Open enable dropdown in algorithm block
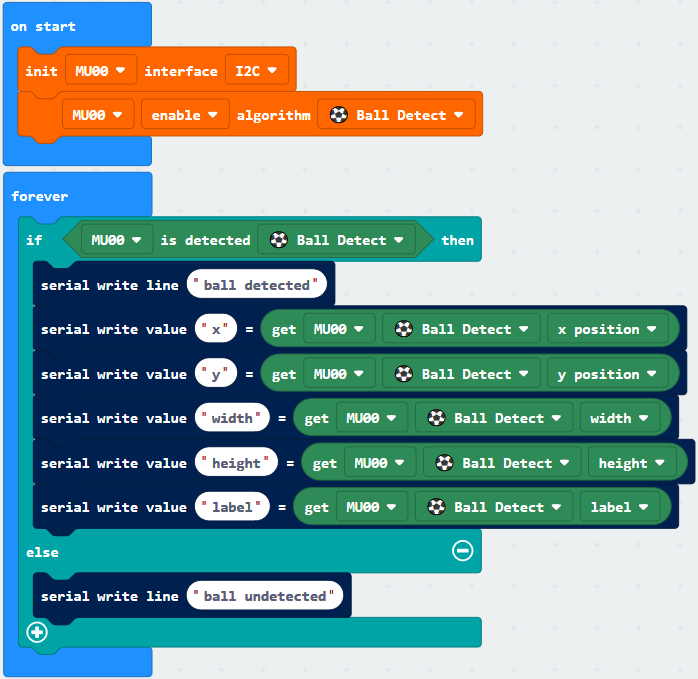 (185, 115)
